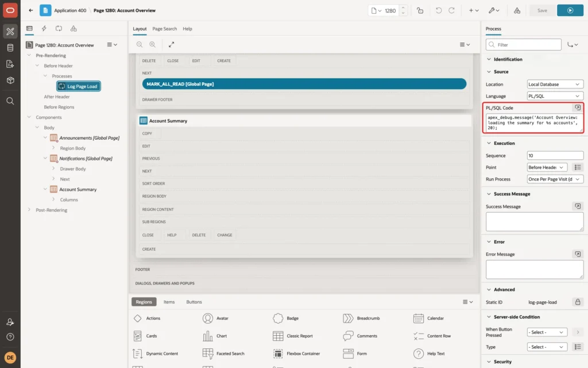The image size is (588, 368).
Task: Switch to the Page Shared Components tab icon
Action: coord(73,29)
